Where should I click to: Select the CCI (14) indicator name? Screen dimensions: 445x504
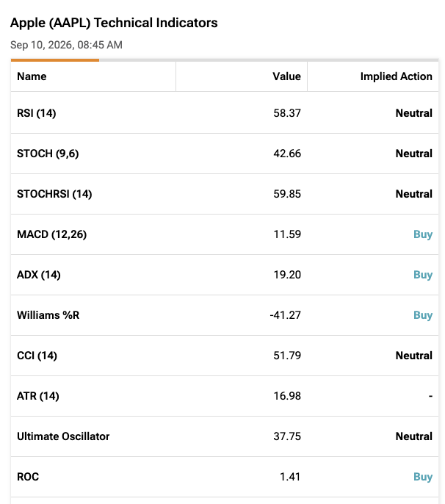[37, 356]
